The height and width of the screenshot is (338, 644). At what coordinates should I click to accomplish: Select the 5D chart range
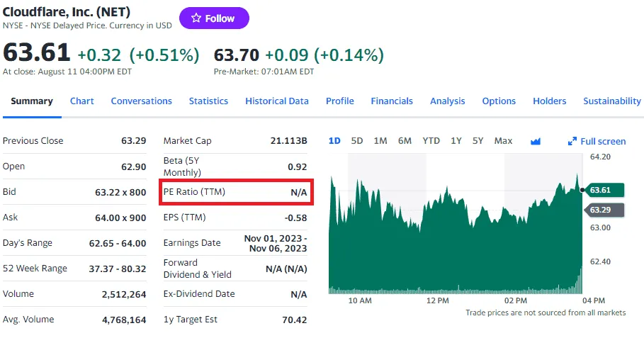357,141
